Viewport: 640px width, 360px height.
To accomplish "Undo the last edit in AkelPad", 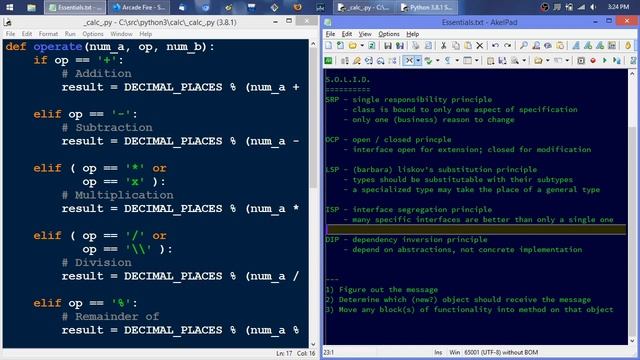I will pyautogui.click(x=496, y=46).
